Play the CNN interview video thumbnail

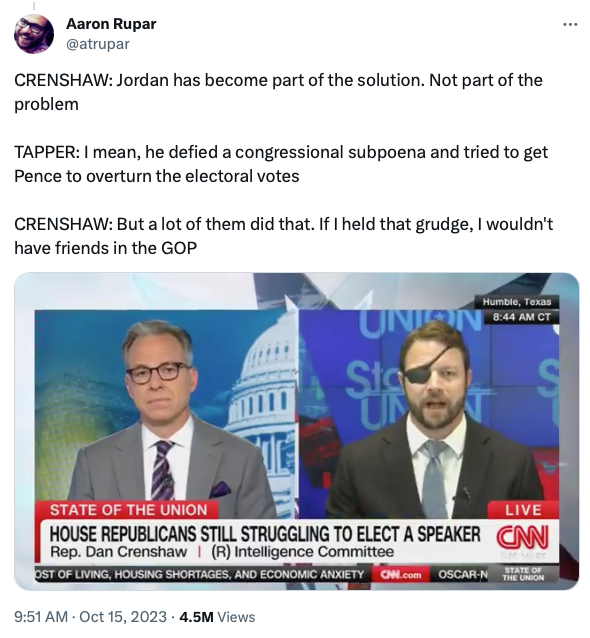click(x=297, y=431)
